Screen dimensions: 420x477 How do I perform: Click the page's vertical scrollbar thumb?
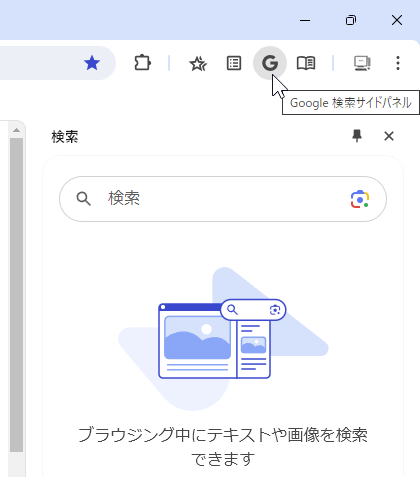[x=16, y=295]
